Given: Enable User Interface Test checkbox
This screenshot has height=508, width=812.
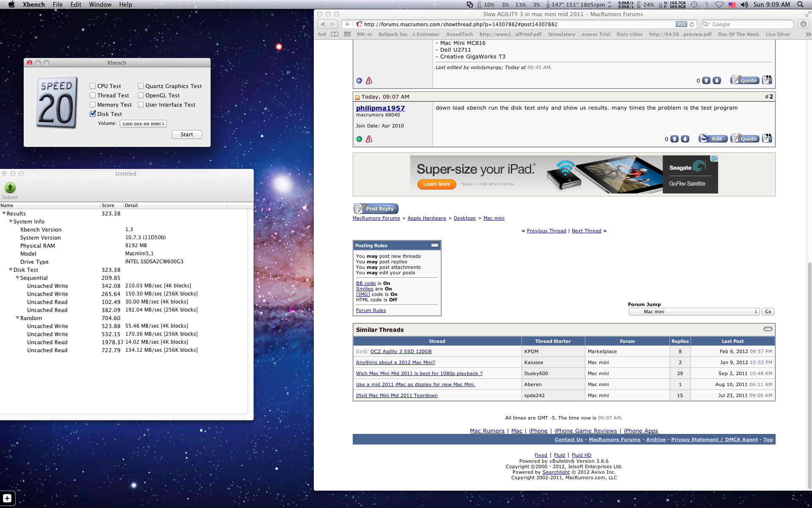Looking at the screenshot, I should (x=141, y=105).
